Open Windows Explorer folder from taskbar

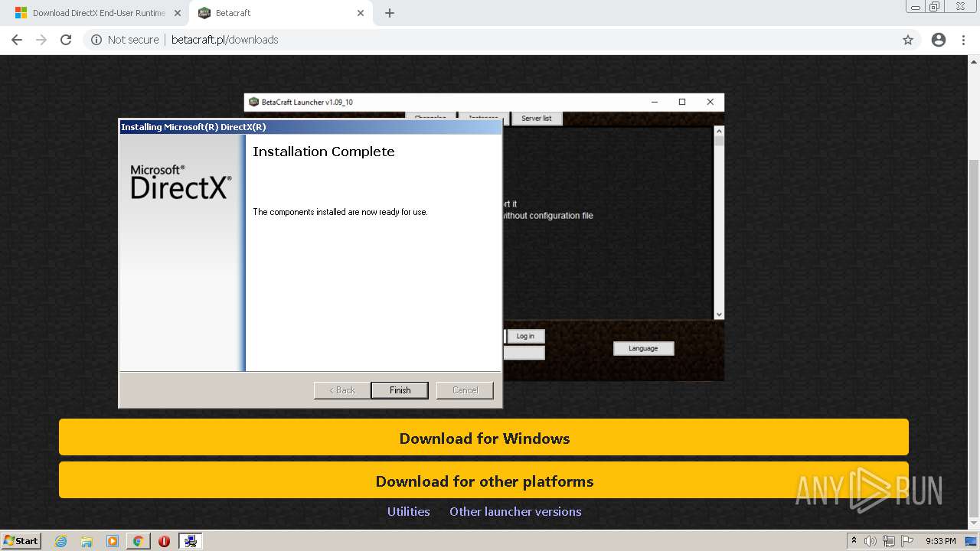tap(87, 541)
